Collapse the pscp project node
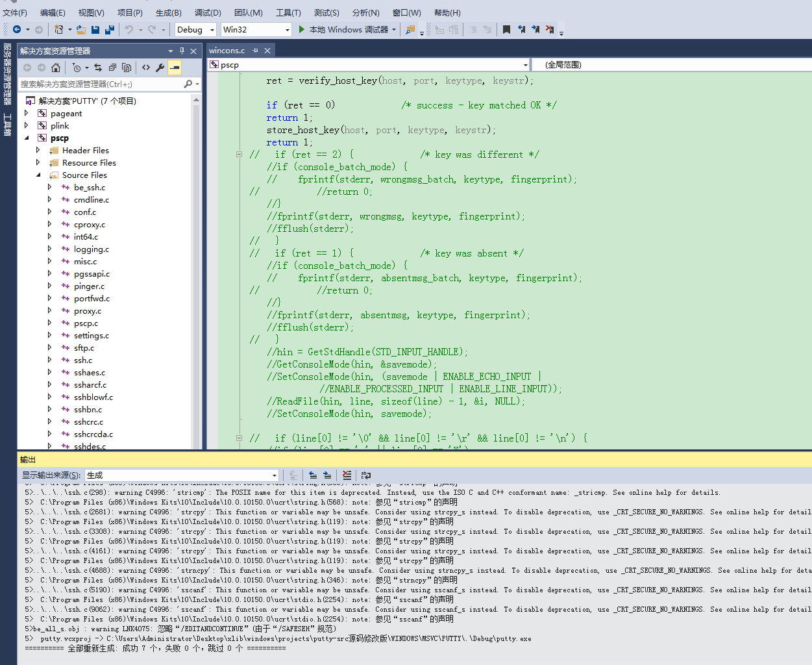 (x=27, y=138)
